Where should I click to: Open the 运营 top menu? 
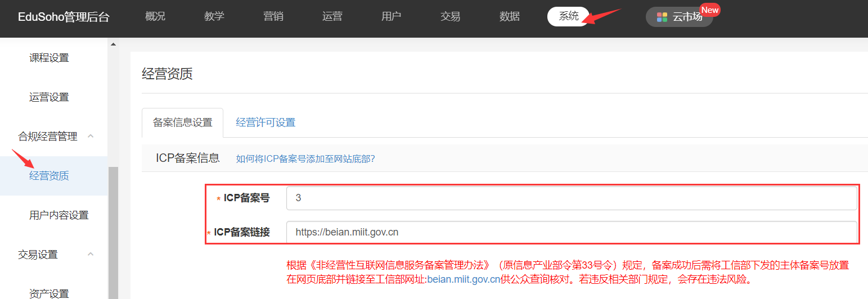point(332,16)
